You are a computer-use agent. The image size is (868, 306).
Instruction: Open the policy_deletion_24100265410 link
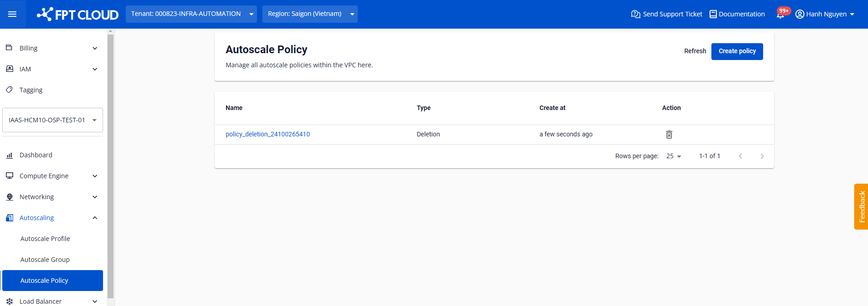(x=267, y=134)
